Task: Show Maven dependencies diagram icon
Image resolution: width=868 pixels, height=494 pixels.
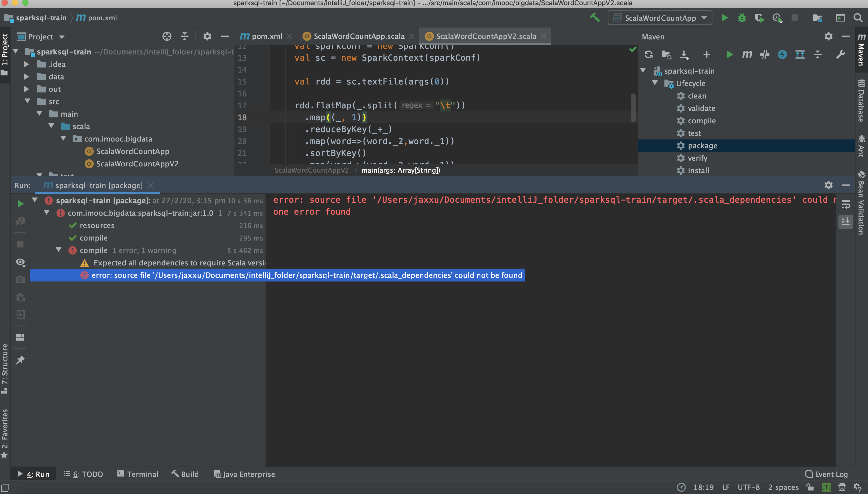Action: [800, 54]
